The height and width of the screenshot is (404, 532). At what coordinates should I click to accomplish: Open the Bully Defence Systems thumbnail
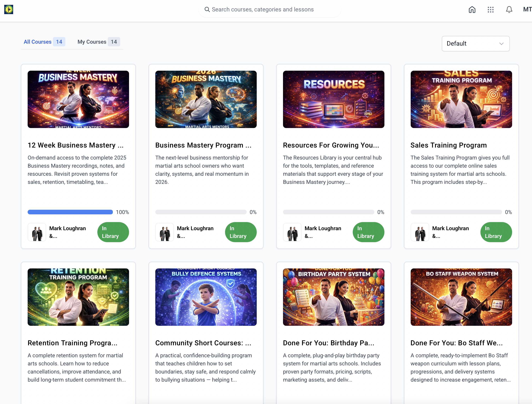[206, 297]
